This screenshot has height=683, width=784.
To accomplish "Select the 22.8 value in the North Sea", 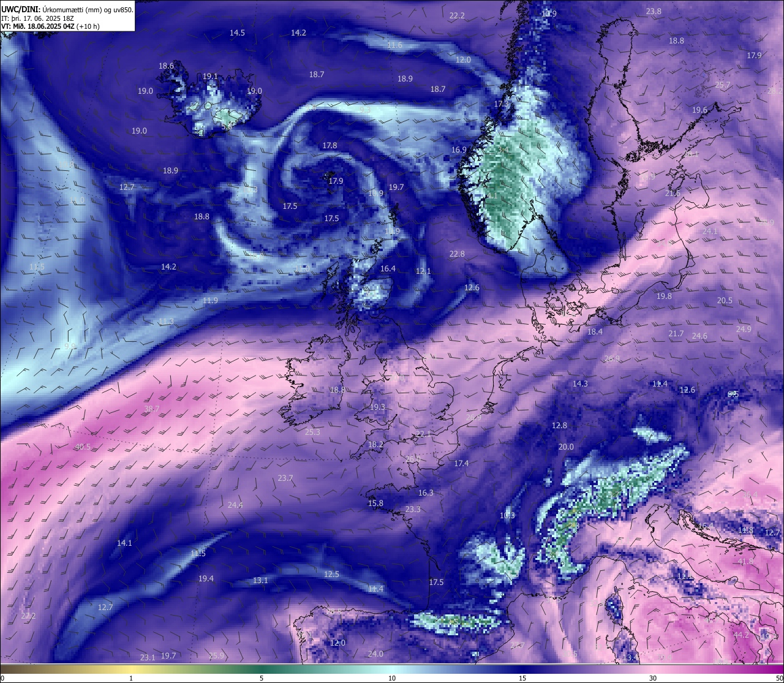I will [x=457, y=254].
